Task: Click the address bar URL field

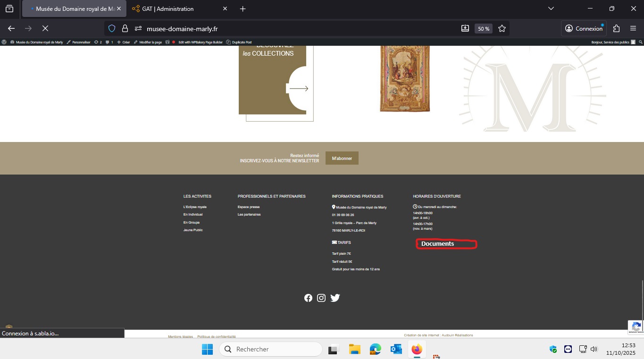Action: pyautogui.click(x=293, y=28)
